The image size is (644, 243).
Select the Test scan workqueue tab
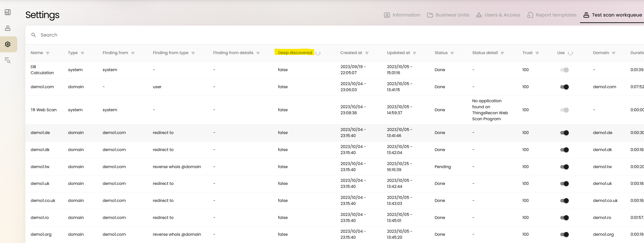click(x=612, y=15)
